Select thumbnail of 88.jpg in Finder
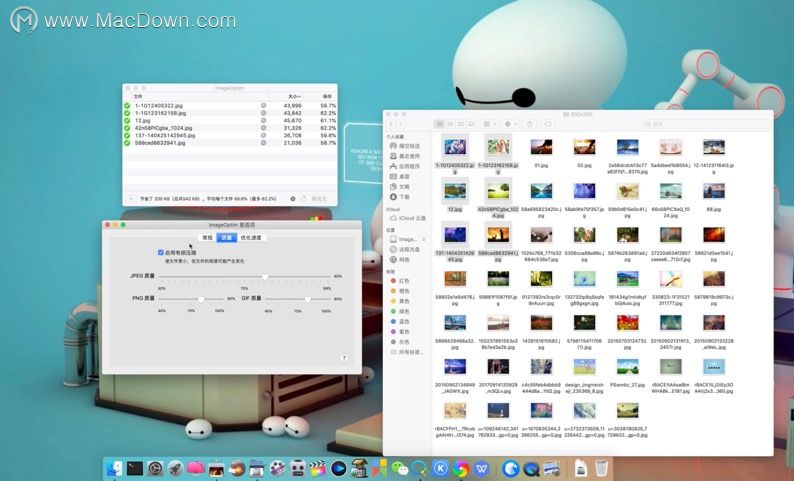Image resolution: width=794 pixels, height=481 pixels. click(713, 191)
